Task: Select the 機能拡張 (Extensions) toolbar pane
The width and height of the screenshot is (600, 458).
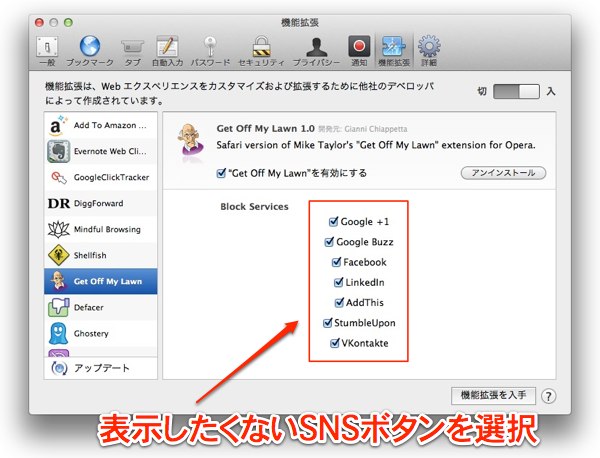Action: 394,51
